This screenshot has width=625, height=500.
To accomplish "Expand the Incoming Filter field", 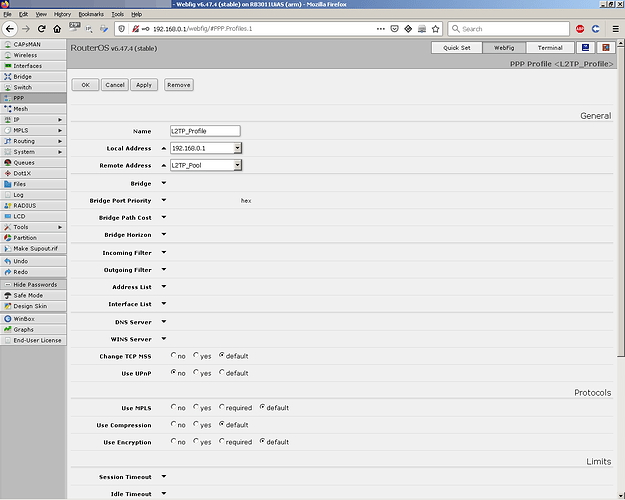I will tap(164, 252).
